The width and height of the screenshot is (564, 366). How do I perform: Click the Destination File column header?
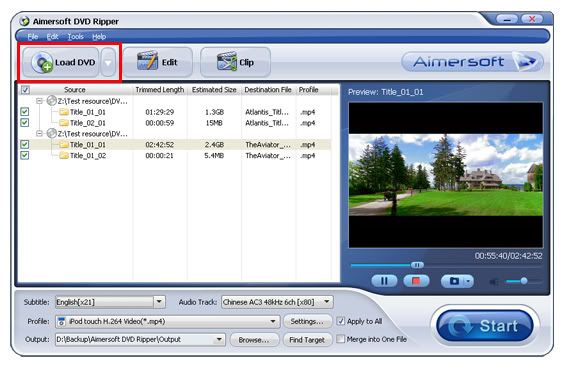point(268,90)
